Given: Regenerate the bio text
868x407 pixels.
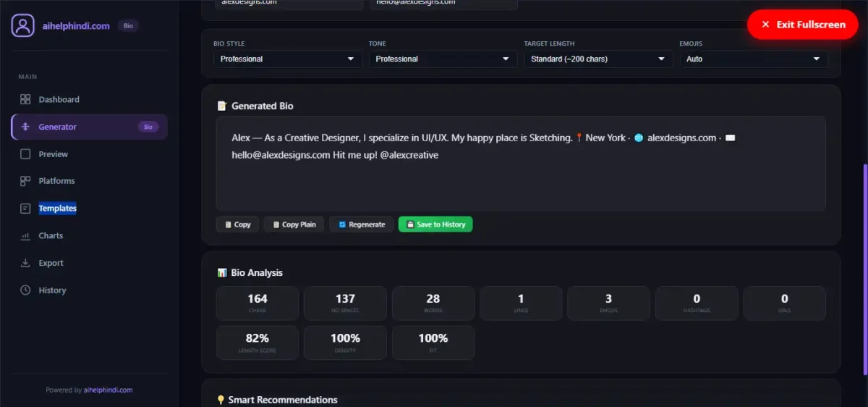Looking at the screenshot, I should pyautogui.click(x=362, y=225).
